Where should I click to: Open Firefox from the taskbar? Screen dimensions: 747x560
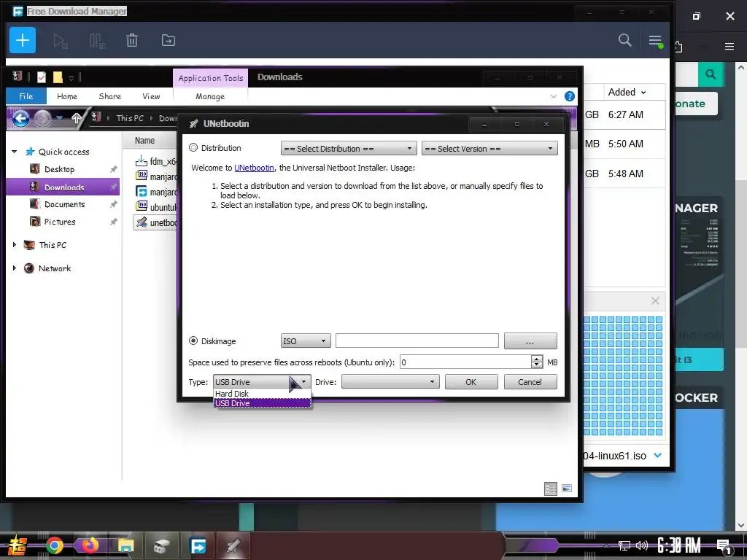90,545
